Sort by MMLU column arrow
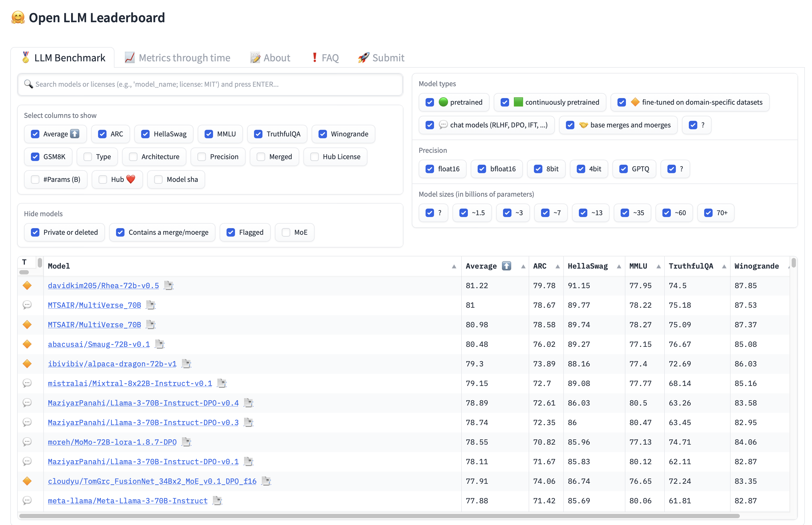812x525 pixels. pyautogui.click(x=658, y=266)
